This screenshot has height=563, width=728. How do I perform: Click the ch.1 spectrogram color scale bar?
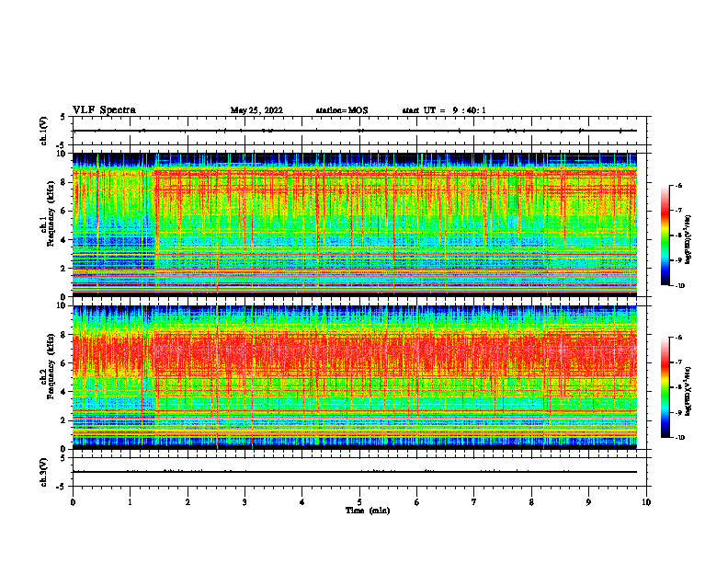(x=665, y=236)
